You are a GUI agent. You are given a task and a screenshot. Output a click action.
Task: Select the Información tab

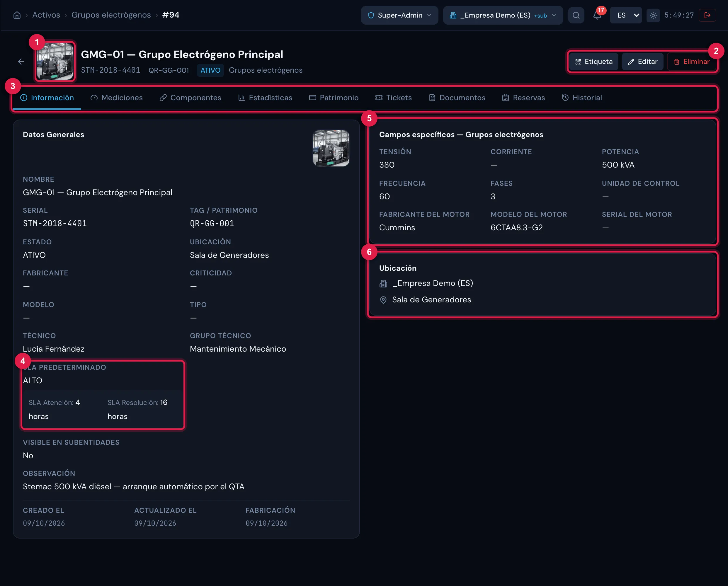[x=47, y=98]
